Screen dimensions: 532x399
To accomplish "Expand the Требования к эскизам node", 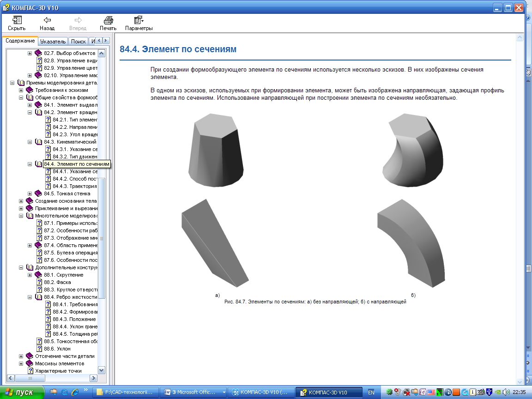I will (21, 90).
